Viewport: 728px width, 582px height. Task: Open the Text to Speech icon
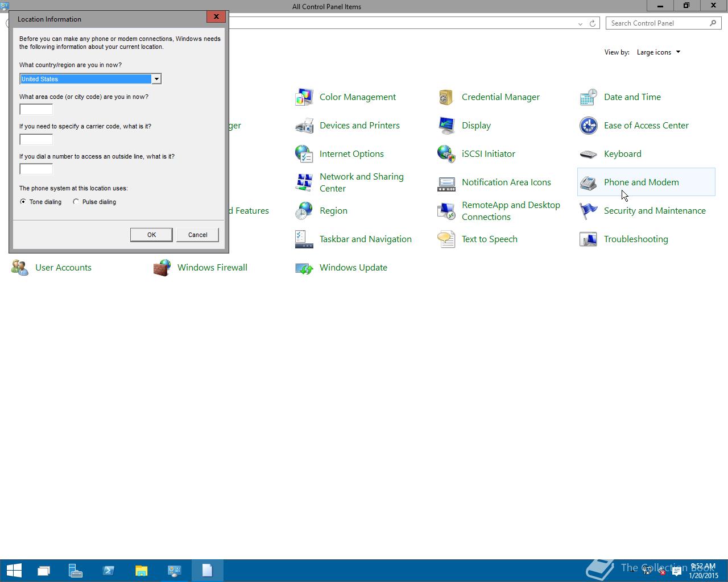point(446,239)
